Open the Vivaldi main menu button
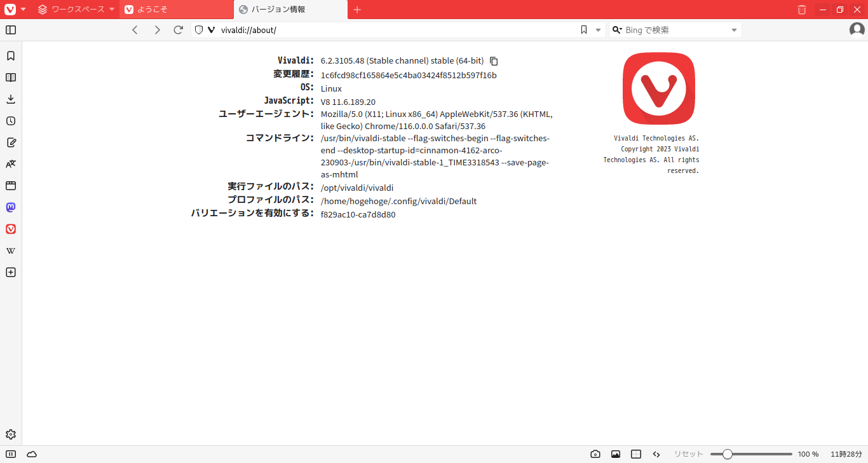 point(11,10)
